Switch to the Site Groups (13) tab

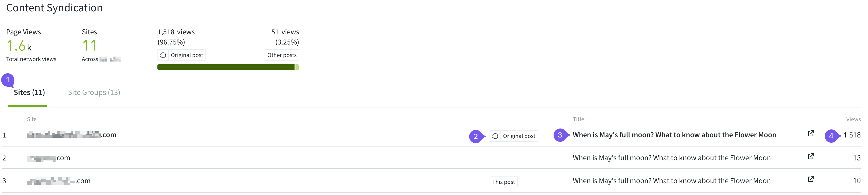[x=94, y=93]
